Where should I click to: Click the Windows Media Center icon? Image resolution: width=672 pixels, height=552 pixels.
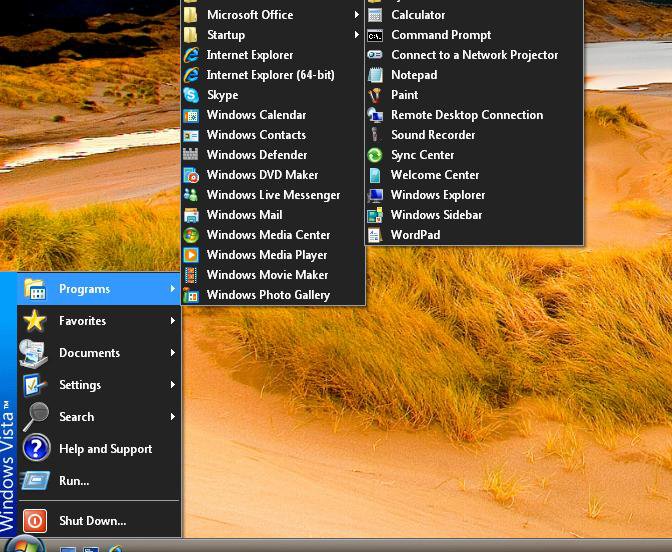(191, 235)
